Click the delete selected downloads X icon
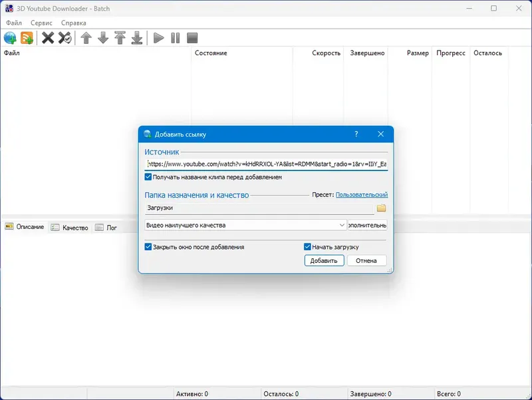The image size is (532, 400). pyautogui.click(x=47, y=38)
